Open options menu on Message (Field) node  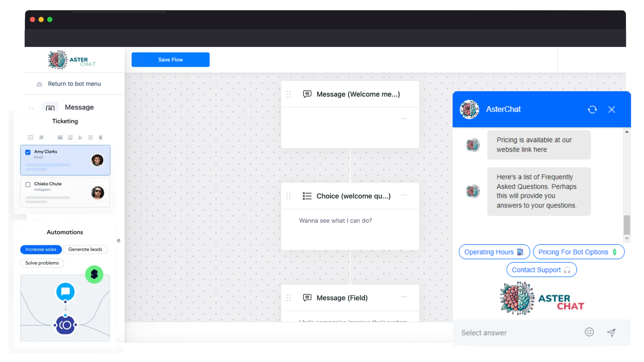click(x=404, y=297)
